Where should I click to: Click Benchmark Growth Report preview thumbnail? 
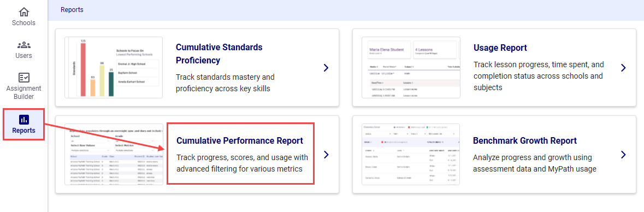[x=411, y=155]
